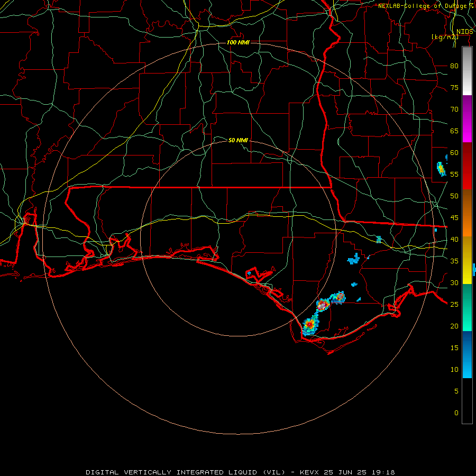
Task: Select the magenta-purple segment of the color scale
Action: tap(467, 118)
